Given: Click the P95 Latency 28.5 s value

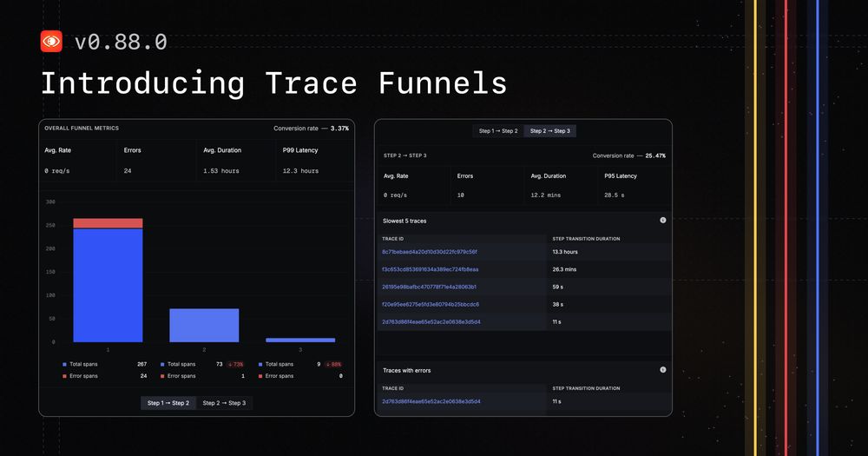Looking at the screenshot, I should coord(614,195).
